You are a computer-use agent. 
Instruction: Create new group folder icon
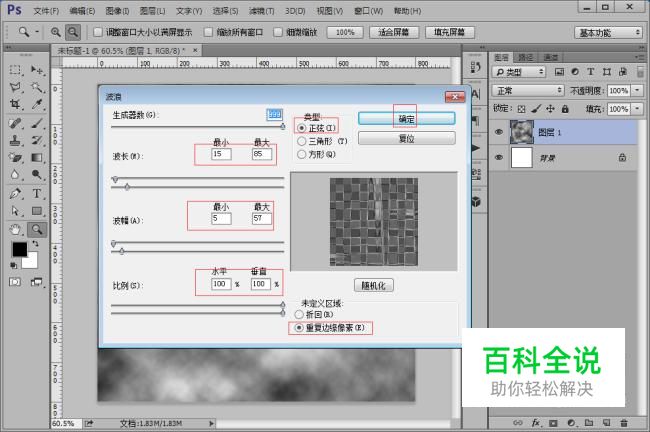589,423
